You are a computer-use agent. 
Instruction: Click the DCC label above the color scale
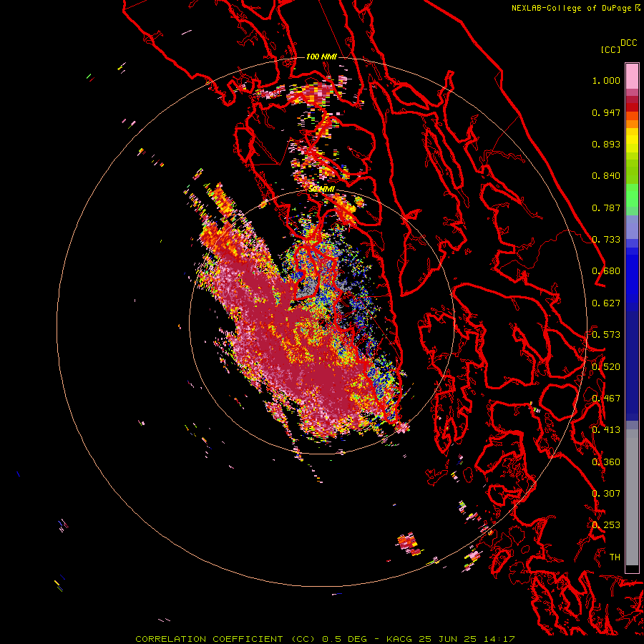pyautogui.click(x=628, y=43)
